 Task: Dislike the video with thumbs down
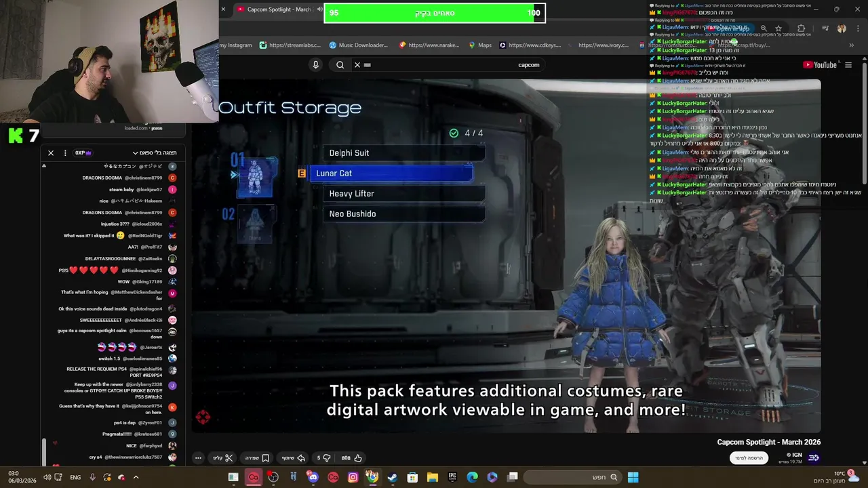point(323,458)
